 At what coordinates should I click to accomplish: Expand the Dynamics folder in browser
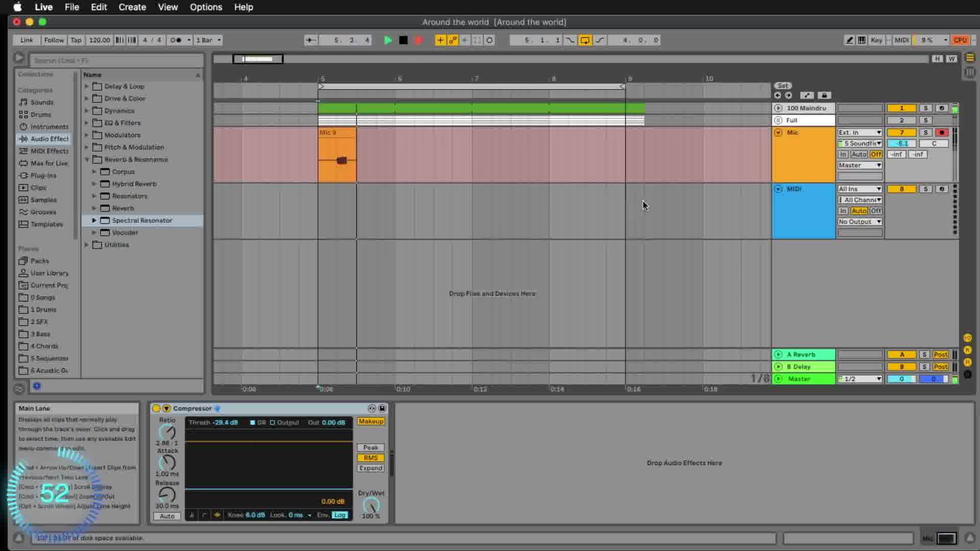(x=87, y=111)
